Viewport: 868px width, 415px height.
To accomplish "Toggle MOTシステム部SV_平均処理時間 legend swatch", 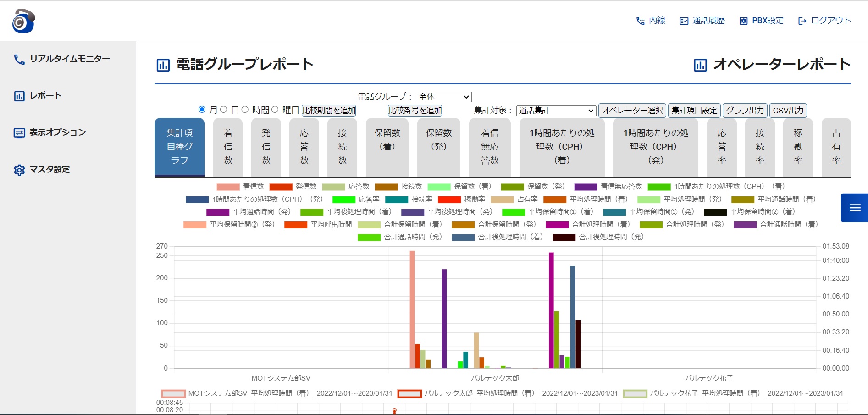I will tap(173, 394).
